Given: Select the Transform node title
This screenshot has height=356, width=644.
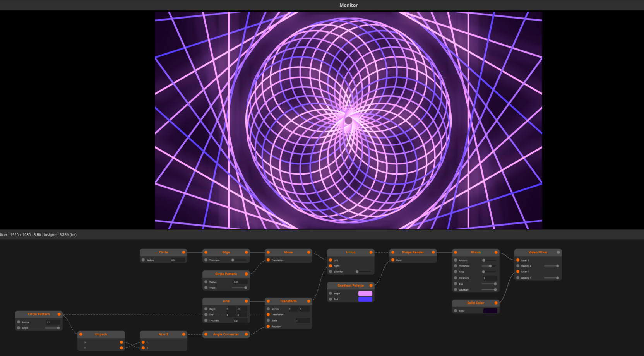Looking at the screenshot, I should click(288, 301).
